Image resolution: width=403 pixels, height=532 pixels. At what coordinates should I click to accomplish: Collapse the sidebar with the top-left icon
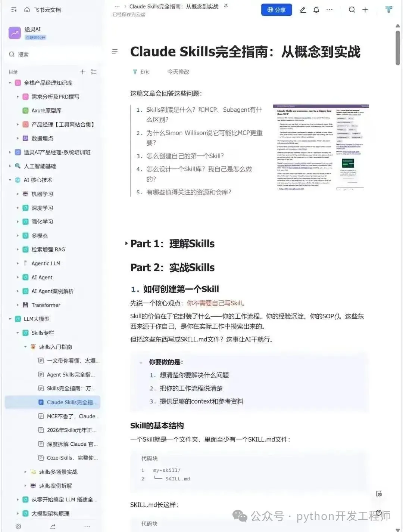click(x=14, y=10)
